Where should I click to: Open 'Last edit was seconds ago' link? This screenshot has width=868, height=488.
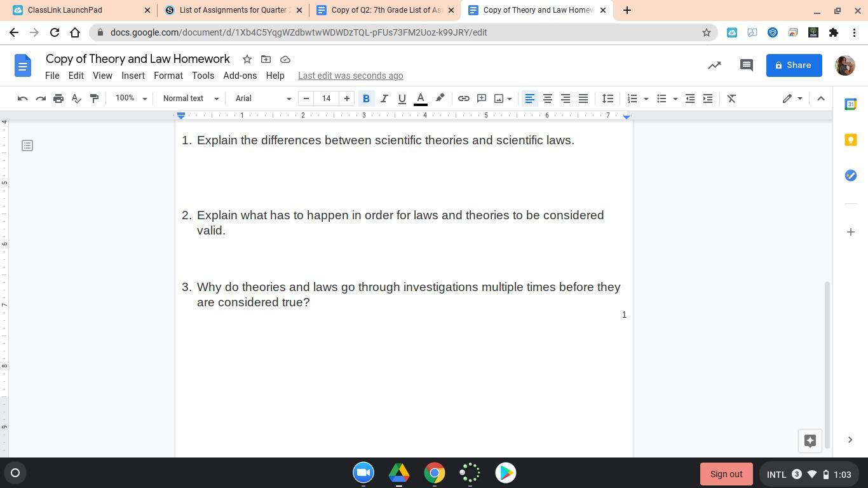pos(350,76)
